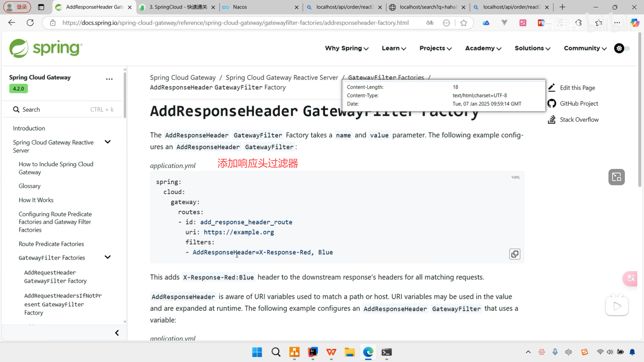
Task: Click browser refresh button
Action: [x=30, y=23]
